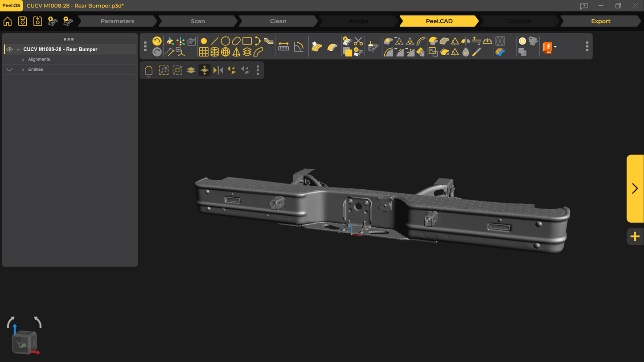The height and width of the screenshot is (362, 644).
Task: Open the Fusion 360 export dropdown arrow
Action: [555, 47]
